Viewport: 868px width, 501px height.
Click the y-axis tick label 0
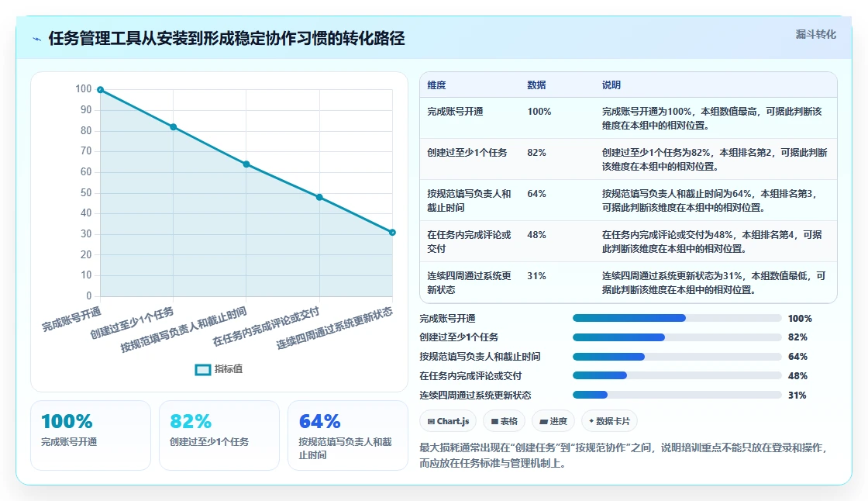[88, 295]
